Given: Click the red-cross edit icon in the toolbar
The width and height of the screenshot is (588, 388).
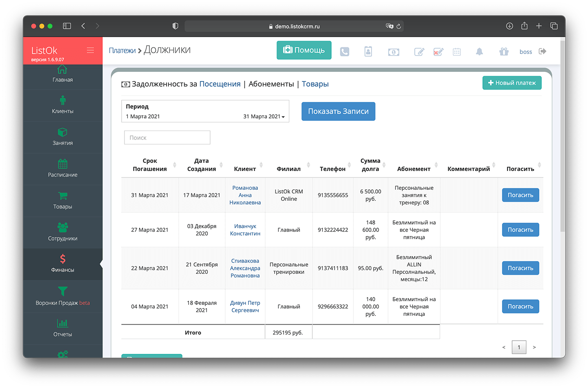Looking at the screenshot, I should click(438, 52).
